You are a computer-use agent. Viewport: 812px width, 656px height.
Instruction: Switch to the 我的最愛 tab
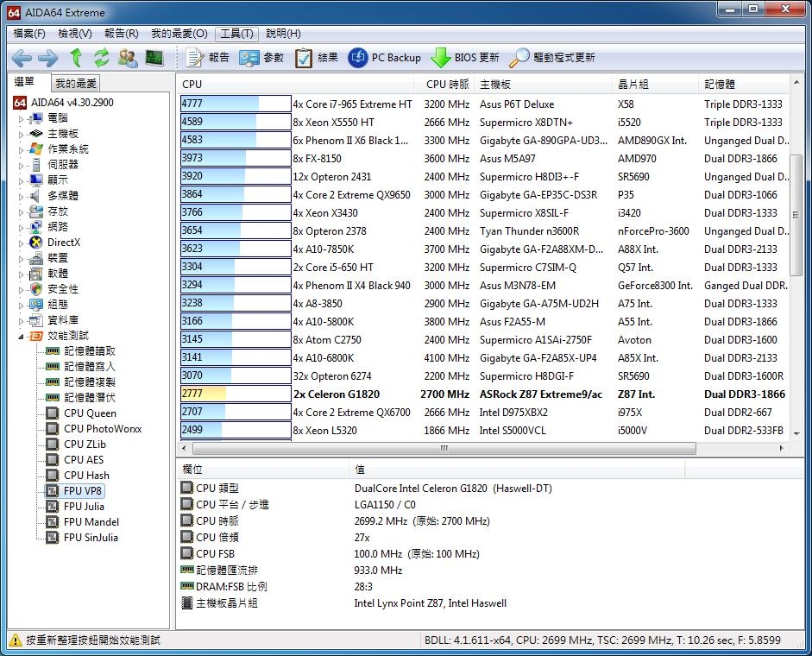pyautogui.click(x=76, y=84)
